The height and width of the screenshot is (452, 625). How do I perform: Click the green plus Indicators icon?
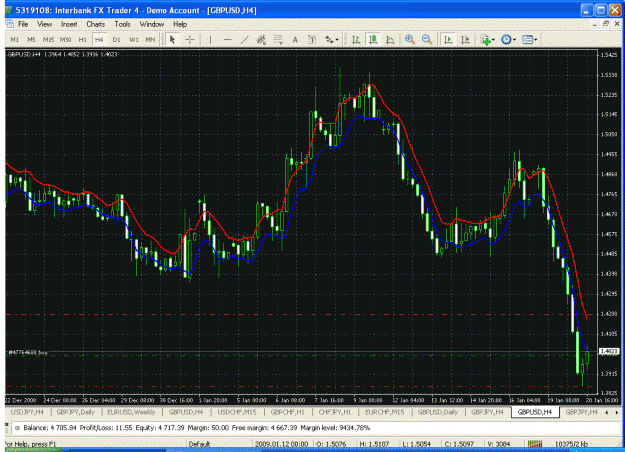(x=485, y=39)
